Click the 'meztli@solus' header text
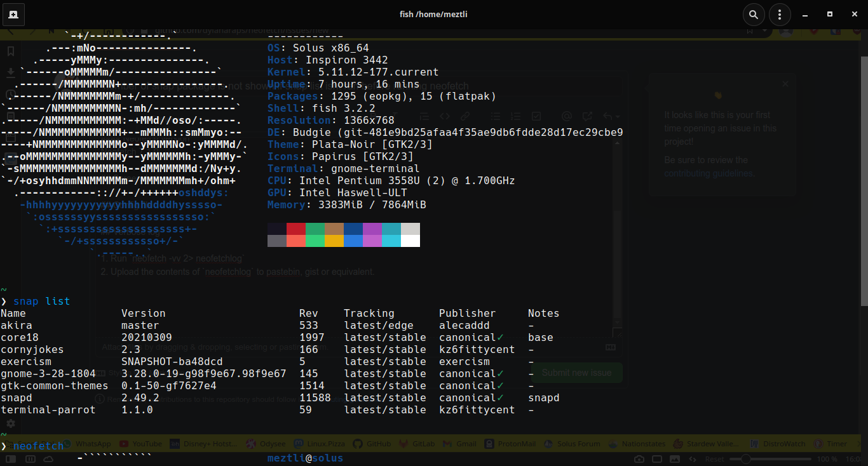Screen dimensions: 868x466 [x=306, y=458]
